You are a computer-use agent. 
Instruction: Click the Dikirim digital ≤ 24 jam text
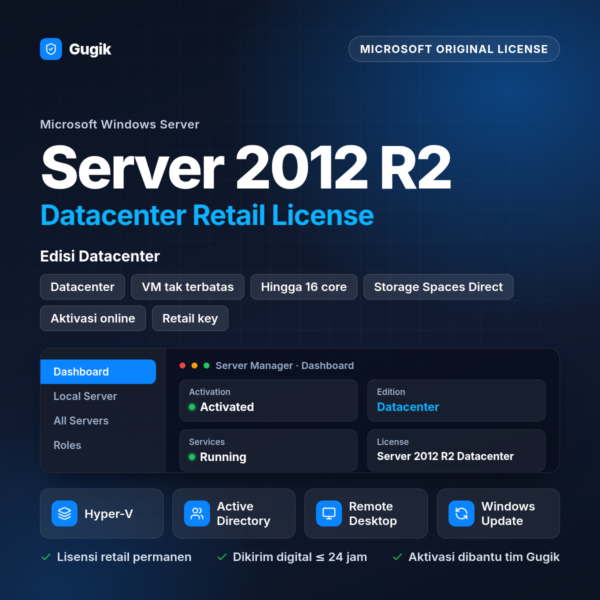coord(300,557)
